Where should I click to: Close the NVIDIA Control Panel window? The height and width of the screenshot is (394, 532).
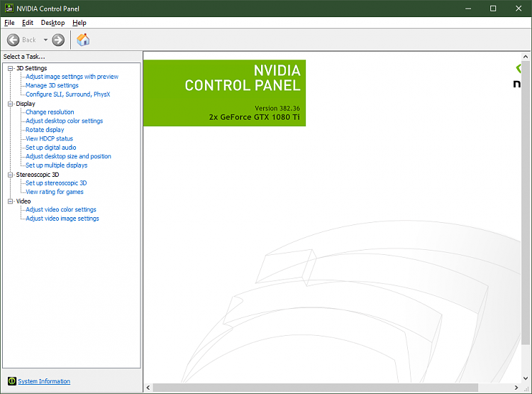click(519, 9)
